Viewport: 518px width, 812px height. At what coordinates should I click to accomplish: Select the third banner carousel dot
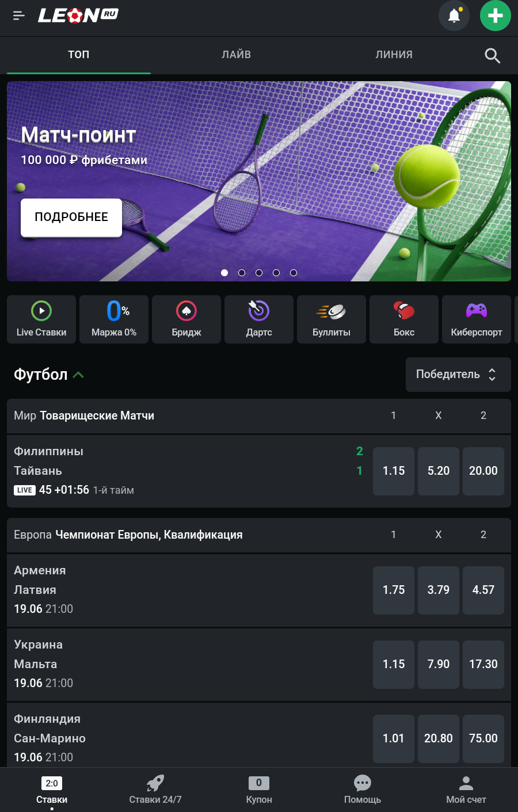259,273
